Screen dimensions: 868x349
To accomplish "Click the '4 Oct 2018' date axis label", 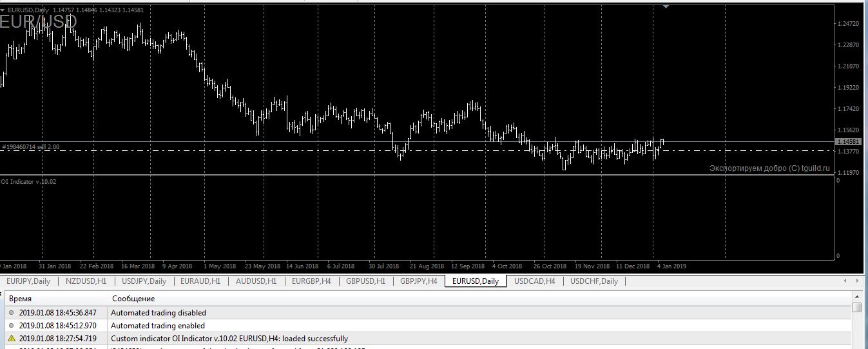I will point(507,266).
